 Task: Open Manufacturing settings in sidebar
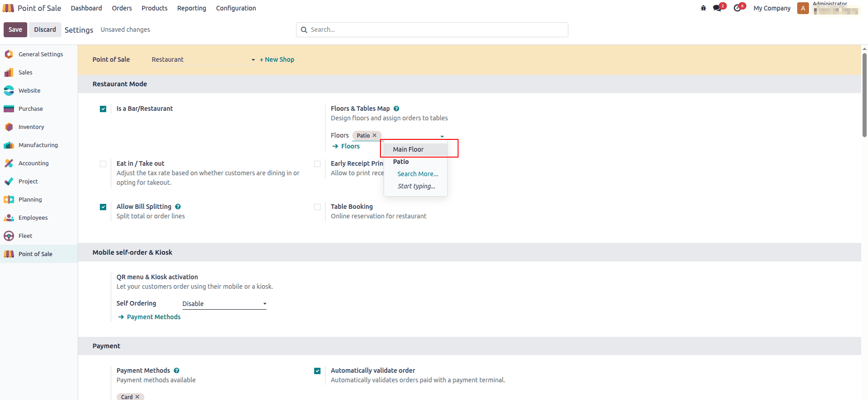[x=38, y=145]
